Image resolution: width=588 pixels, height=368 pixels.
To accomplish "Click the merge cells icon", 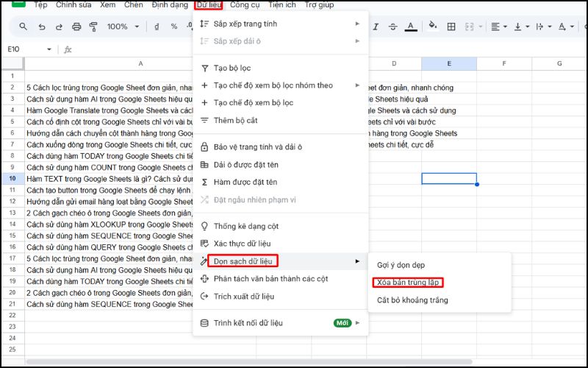I will [468, 26].
